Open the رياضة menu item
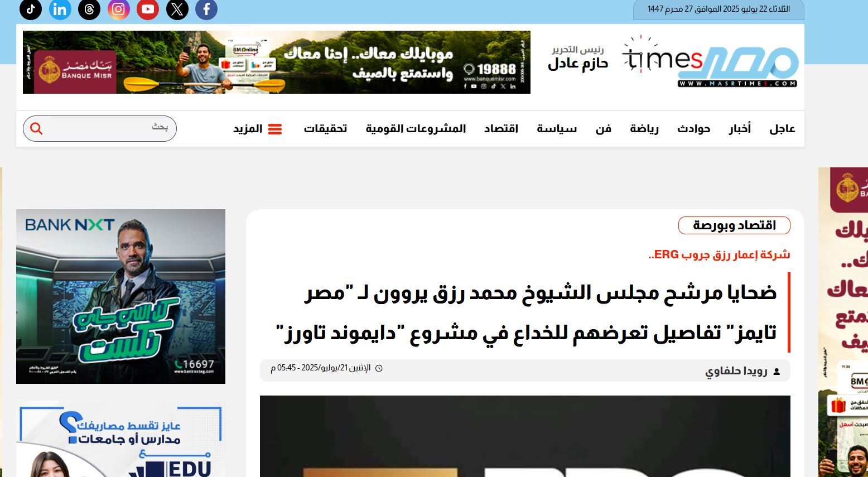 click(x=644, y=129)
